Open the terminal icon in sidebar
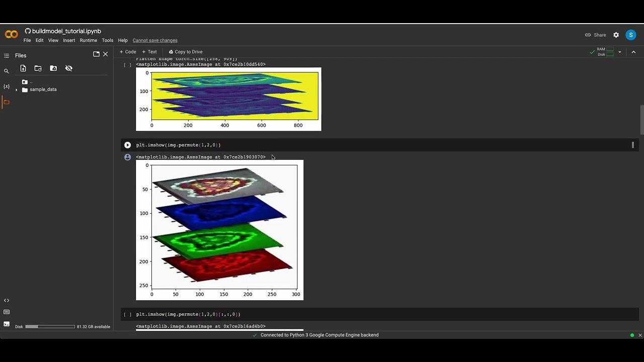Screen dimensions: 644x362 click(7, 324)
